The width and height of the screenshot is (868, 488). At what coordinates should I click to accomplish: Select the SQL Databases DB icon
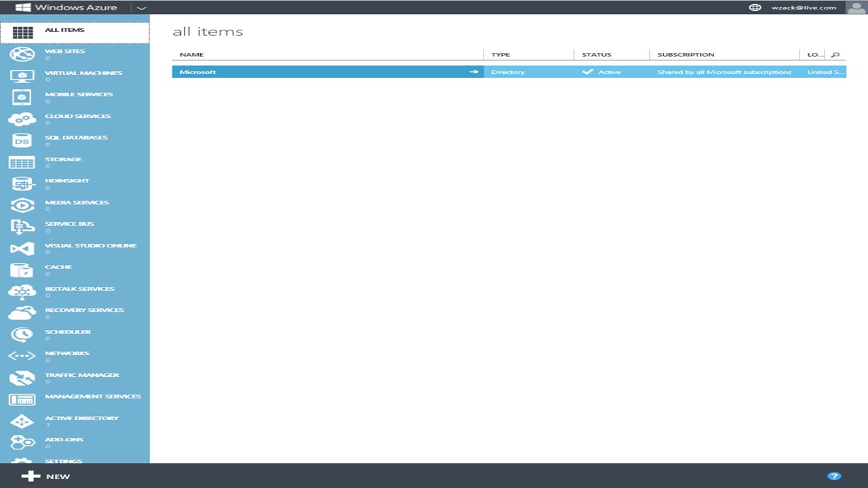point(22,141)
